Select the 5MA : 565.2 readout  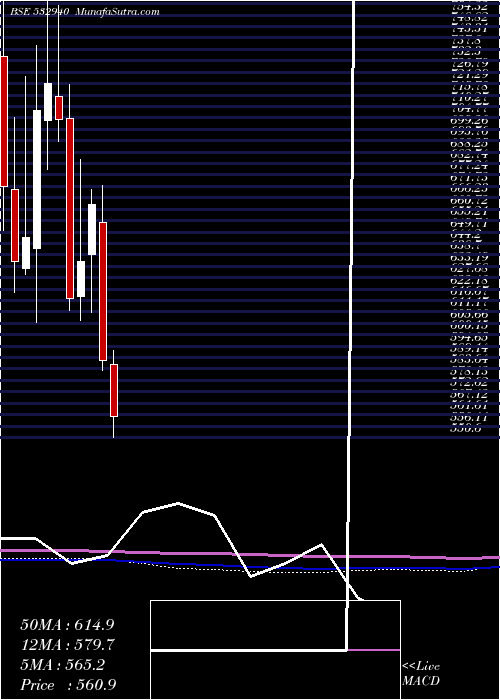(x=62, y=665)
